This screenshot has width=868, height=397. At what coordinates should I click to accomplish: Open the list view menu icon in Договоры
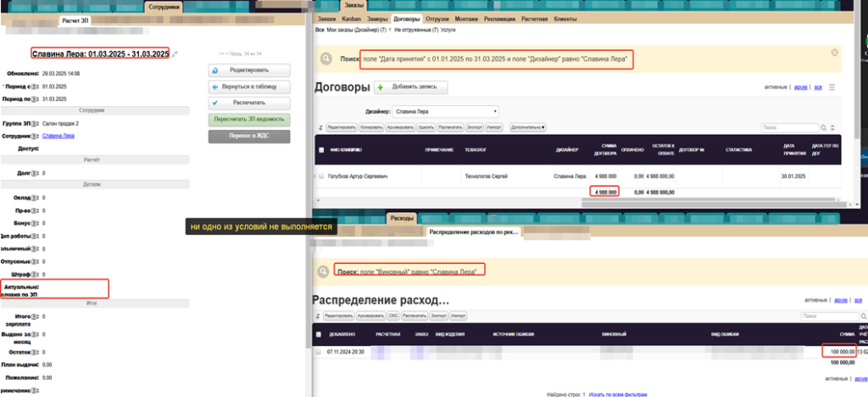[832, 87]
